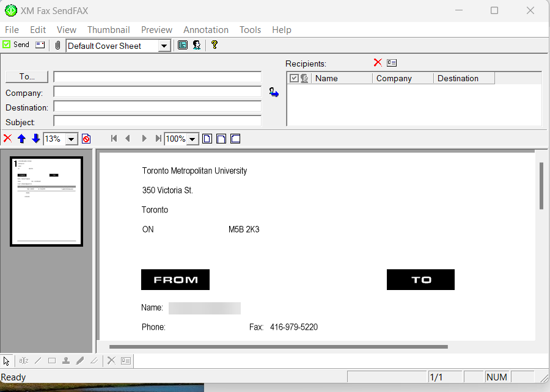Click the no-cover-sheet red circle icon
550x392 pixels.
click(86, 139)
